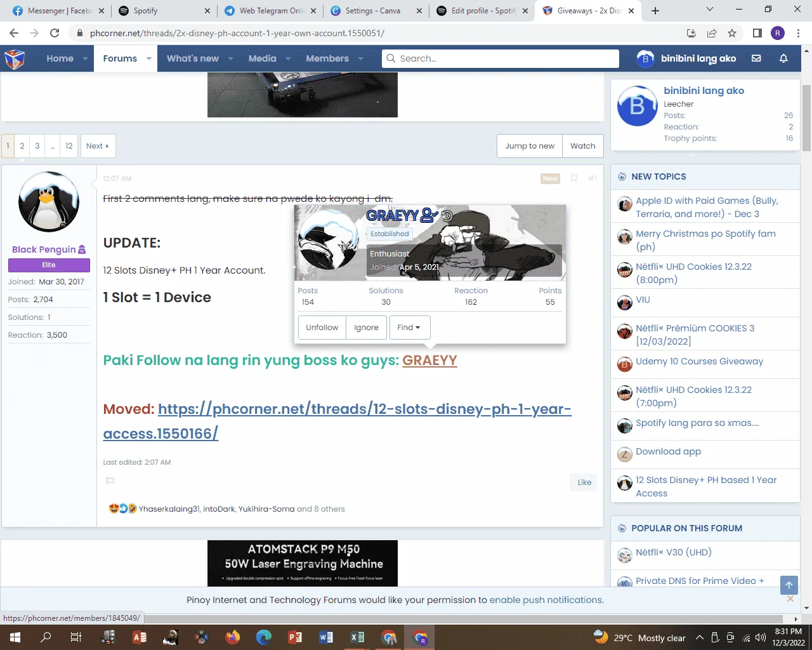Click the PHCorner site logo
The height and width of the screenshot is (650, 812).
[15, 59]
